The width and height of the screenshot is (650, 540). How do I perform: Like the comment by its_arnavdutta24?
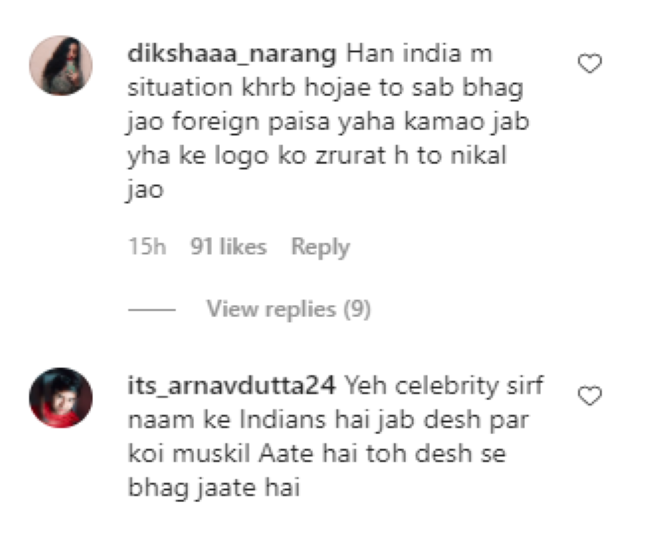tap(589, 395)
